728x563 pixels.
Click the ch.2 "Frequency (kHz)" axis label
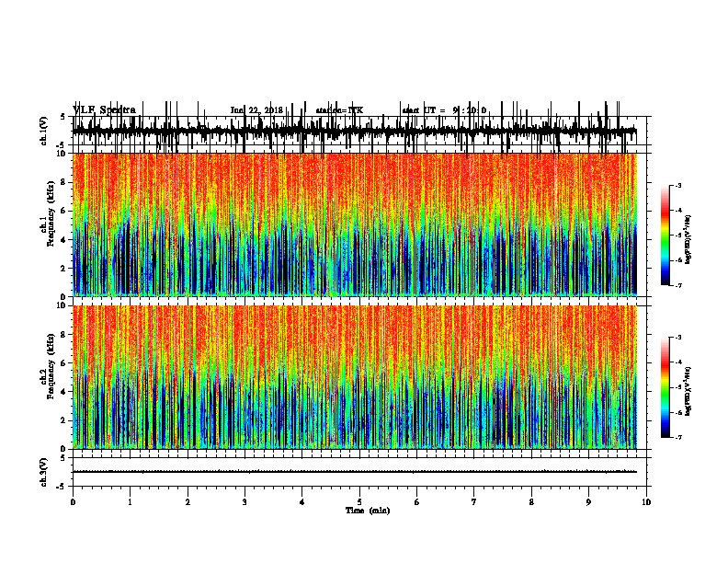coord(51,366)
